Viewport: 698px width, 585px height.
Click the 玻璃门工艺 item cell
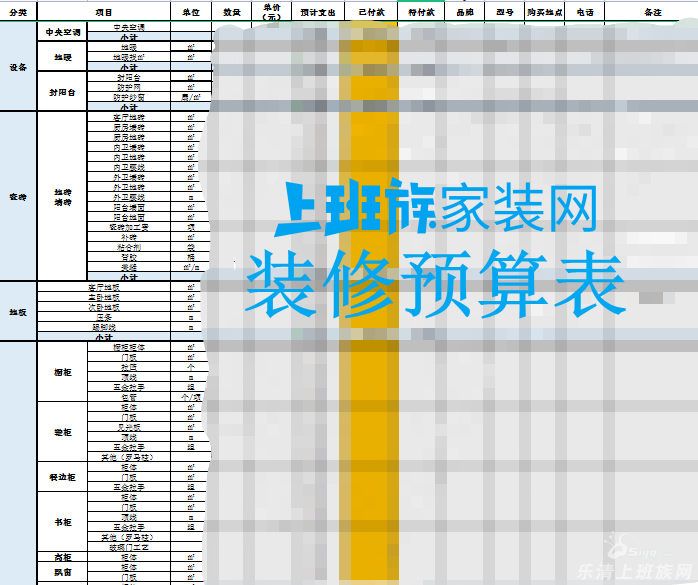129,547
